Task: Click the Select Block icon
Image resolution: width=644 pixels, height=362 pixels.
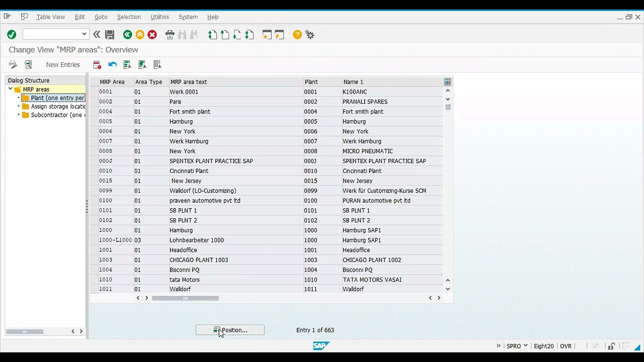Action: (142, 64)
